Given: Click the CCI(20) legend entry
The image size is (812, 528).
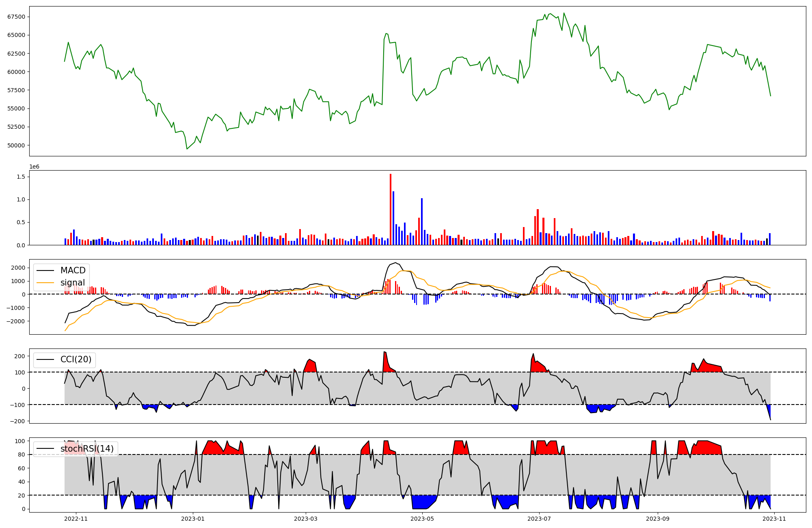Looking at the screenshot, I should pyautogui.click(x=76, y=359).
